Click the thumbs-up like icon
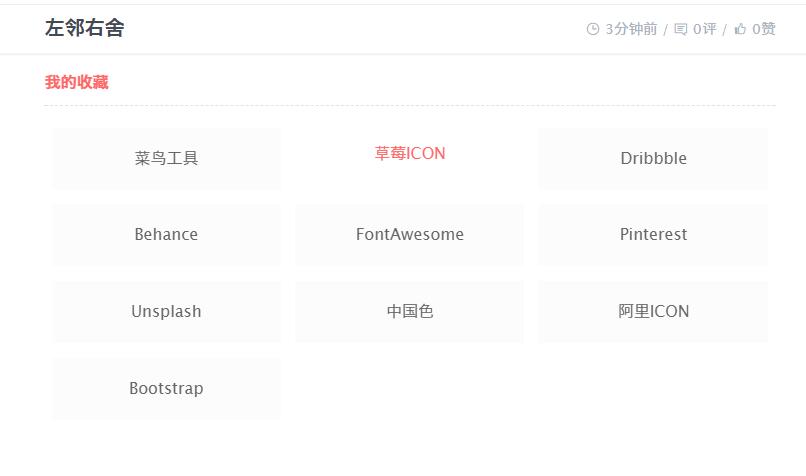Viewport: 806px width, 476px height. pos(740,29)
